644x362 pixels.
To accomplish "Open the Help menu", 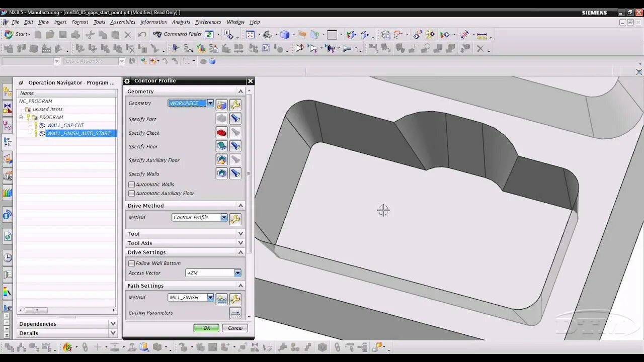I will pyautogui.click(x=255, y=22).
